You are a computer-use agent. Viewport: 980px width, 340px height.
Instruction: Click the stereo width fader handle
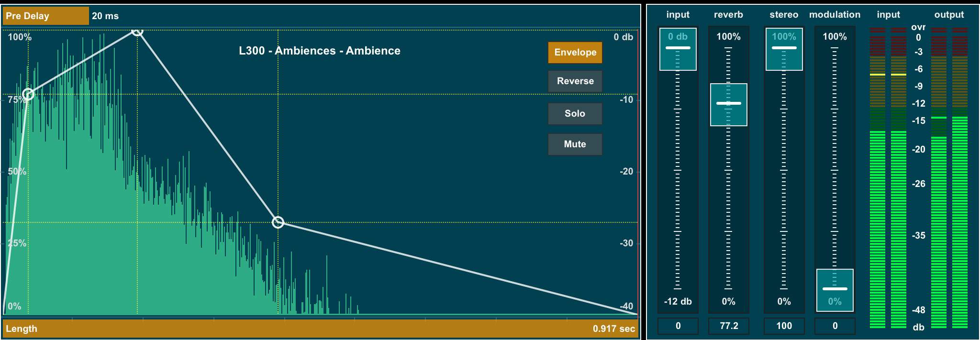(784, 48)
